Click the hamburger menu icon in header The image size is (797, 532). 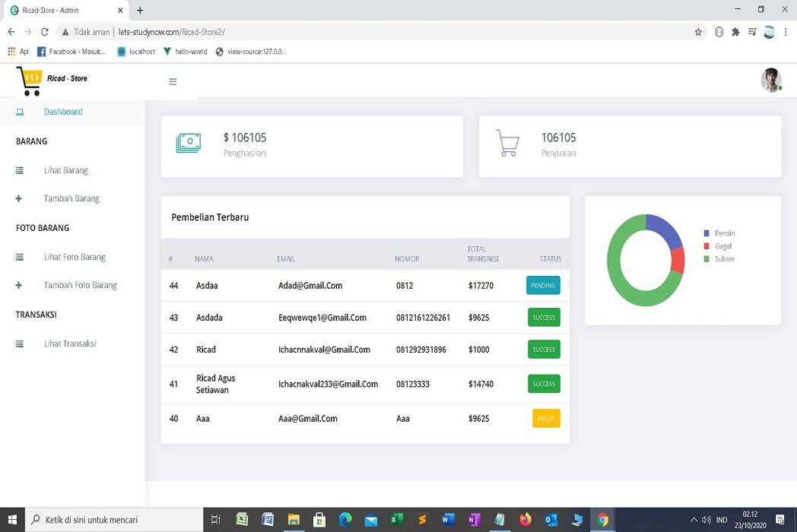coord(173,81)
